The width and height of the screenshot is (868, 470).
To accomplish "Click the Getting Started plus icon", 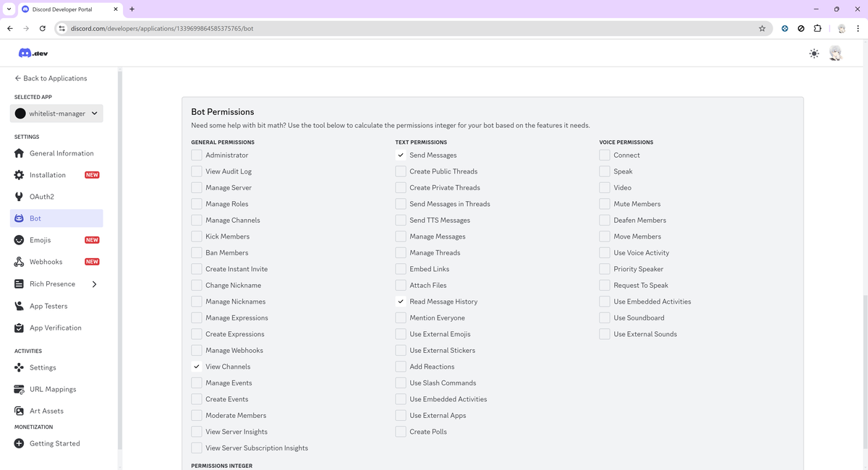I will (20, 443).
